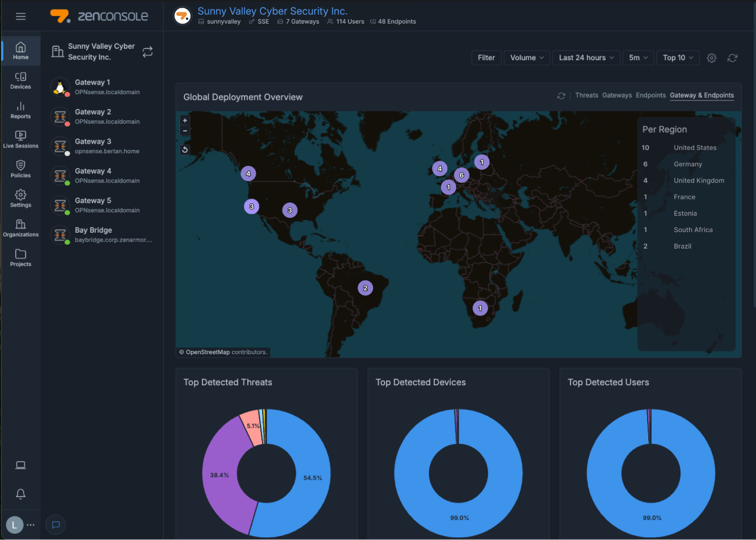Switch organization with the swap arrows icon
This screenshot has height=540, width=756.
click(x=147, y=51)
